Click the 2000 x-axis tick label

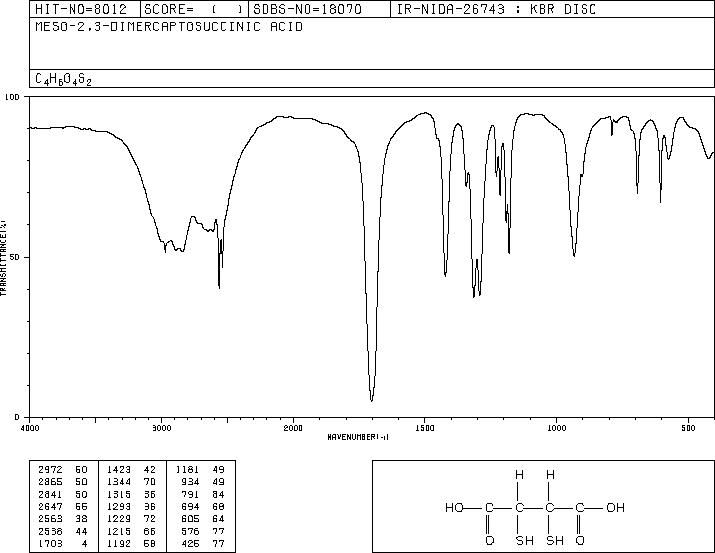[293, 428]
